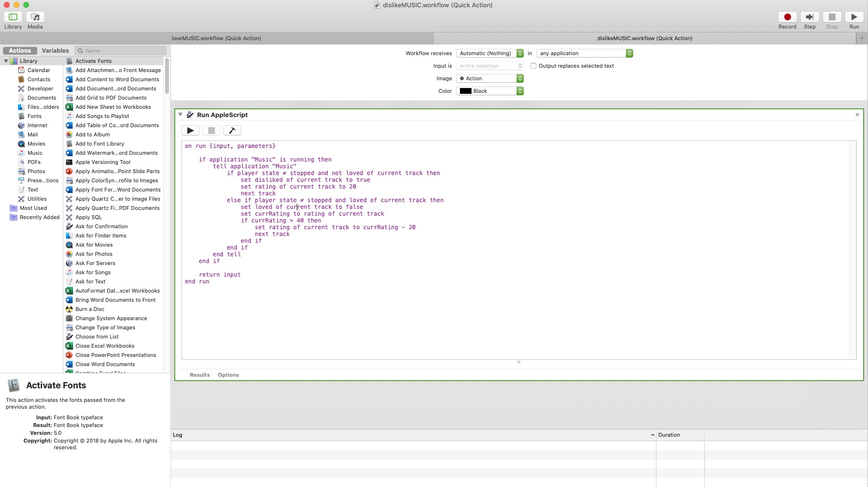
Task: Select the Ask for Movies action
Action: [94, 245]
